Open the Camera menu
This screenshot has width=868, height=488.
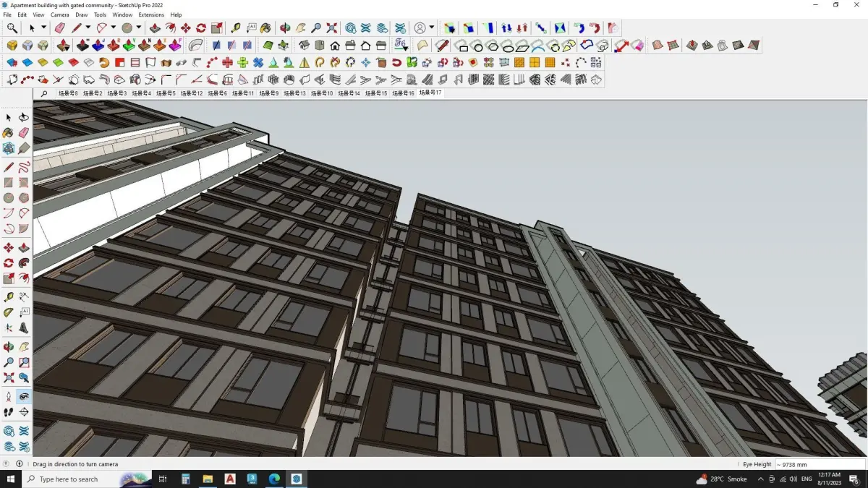click(60, 14)
